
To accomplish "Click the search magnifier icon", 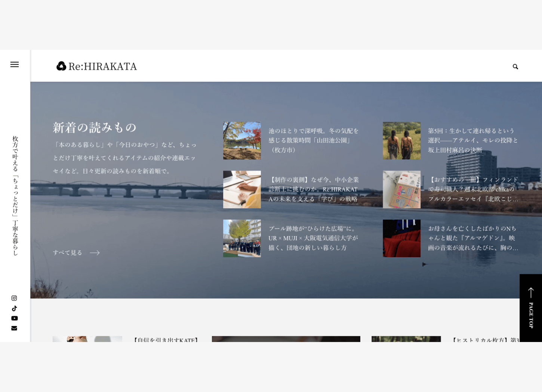I will point(515,66).
